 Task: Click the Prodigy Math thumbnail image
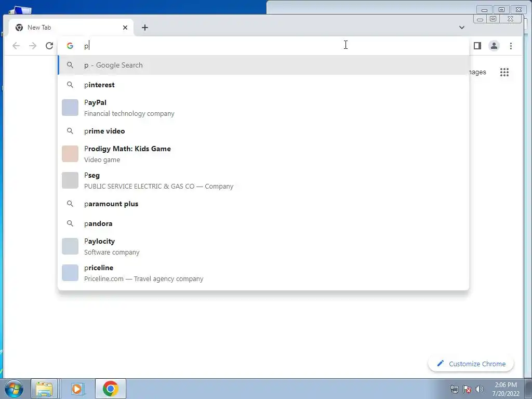70,154
